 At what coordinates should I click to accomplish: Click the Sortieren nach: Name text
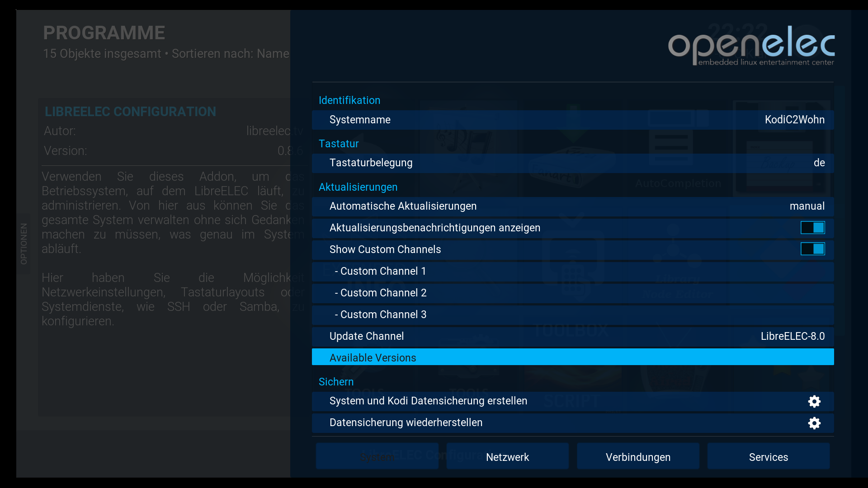230,54
